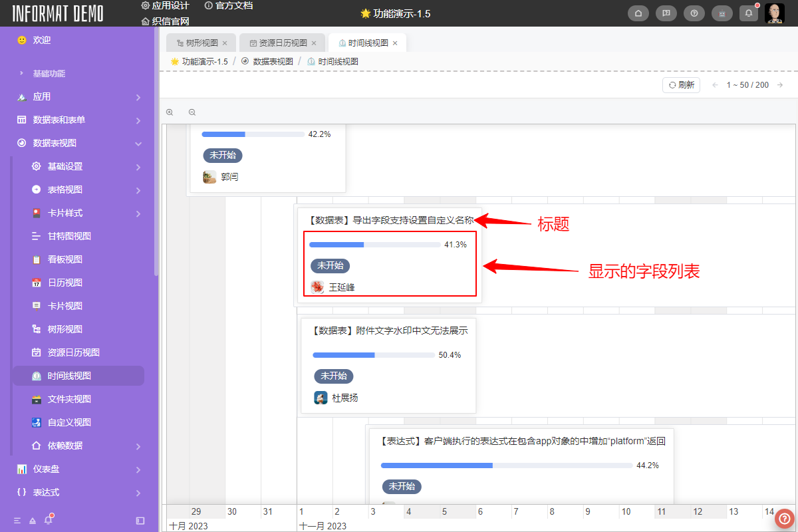798x532 pixels.
Task: Open the feedback message icon top right
Action: point(666,13)
